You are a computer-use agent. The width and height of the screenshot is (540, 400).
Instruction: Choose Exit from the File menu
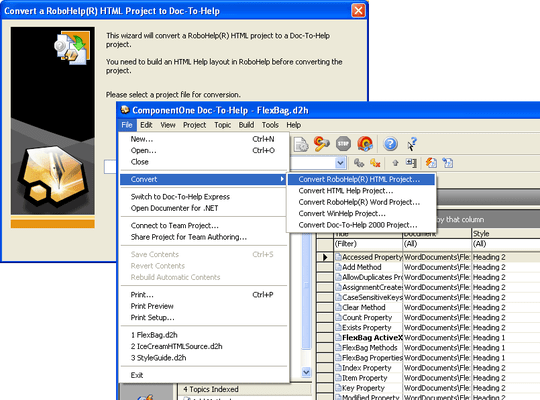(x=203, y=375)
